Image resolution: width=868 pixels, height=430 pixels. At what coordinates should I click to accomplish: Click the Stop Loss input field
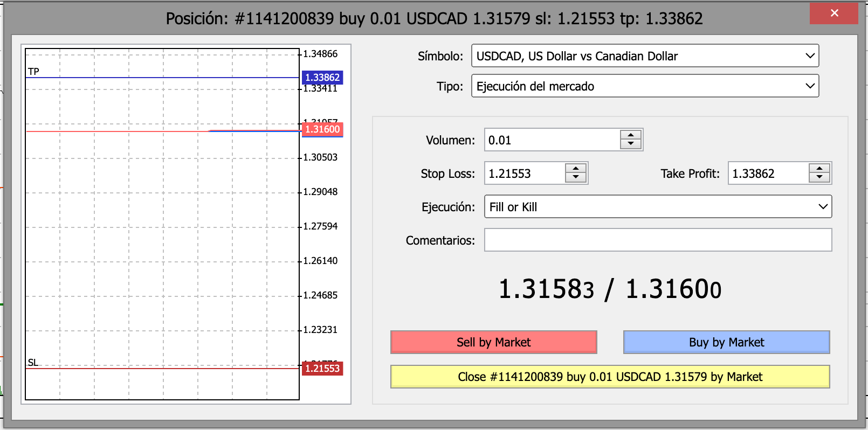pyautogui.click(x=525, y=174)
